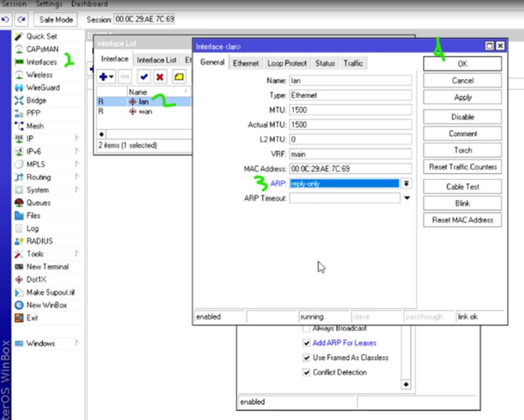524x420 pixels.
Task: Launch New WinBox from the sidebar
Action: [x=41, y=305]
